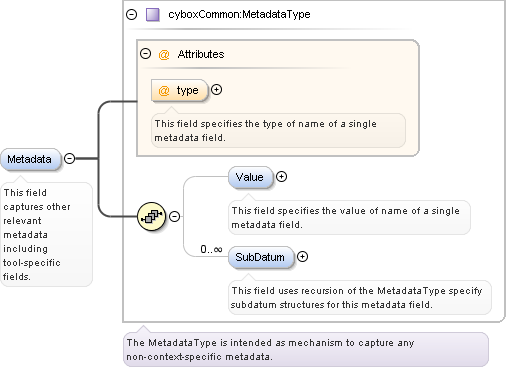
Task: Click the sequence compositor icon
Action: pos(152,216)
